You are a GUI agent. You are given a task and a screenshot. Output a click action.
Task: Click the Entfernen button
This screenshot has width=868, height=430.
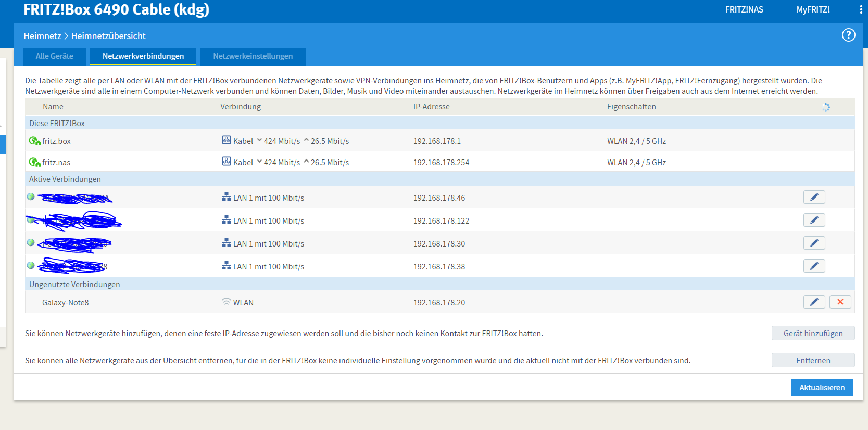point(813,360)
